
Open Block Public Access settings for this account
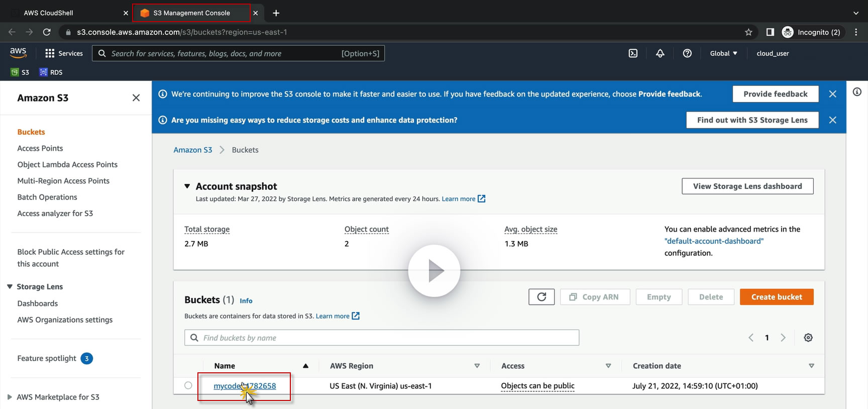click(71, 258)
